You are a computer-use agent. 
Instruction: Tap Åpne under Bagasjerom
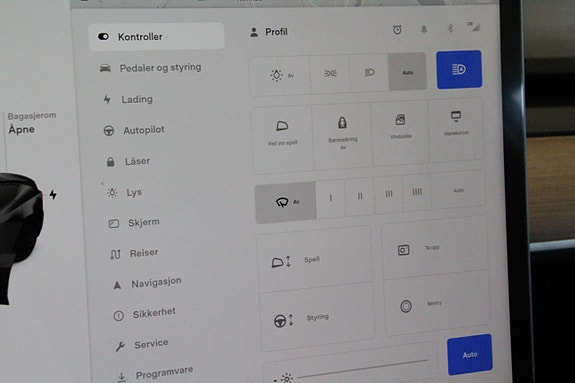click(22, 130)
